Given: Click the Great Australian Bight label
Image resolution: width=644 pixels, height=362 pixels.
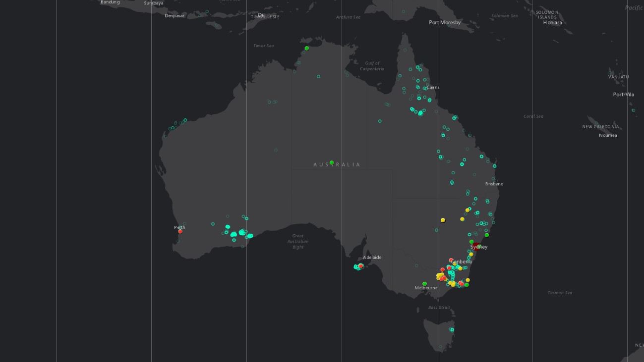Looking at the screenshot, I should click(x=298, y=242).
